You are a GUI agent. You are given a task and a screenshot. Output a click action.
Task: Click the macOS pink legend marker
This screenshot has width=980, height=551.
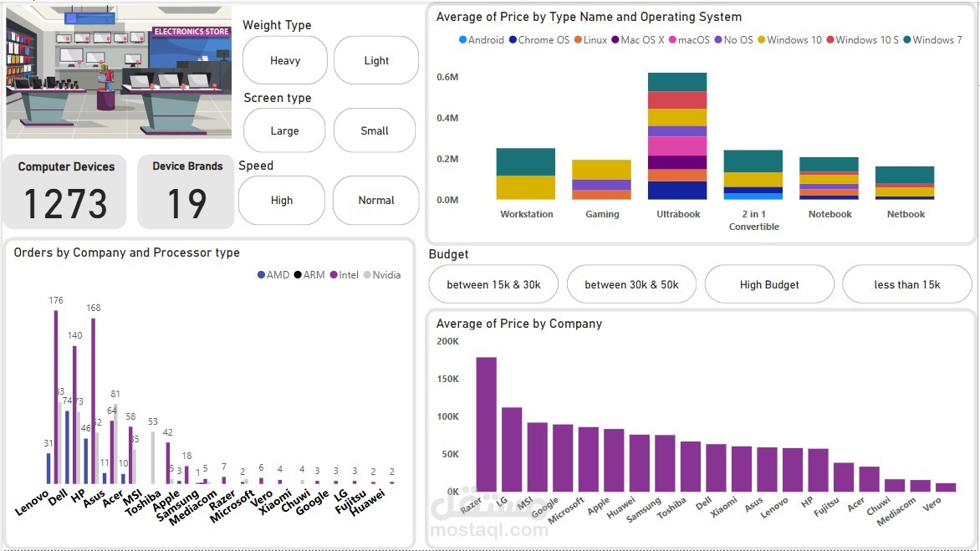672,40
